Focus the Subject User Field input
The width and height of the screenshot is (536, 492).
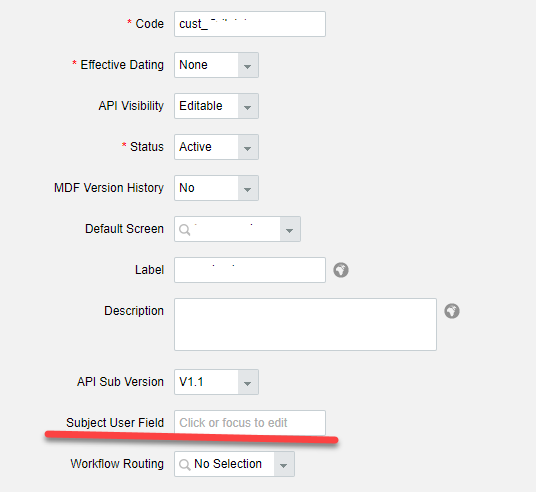pos(250,423)
